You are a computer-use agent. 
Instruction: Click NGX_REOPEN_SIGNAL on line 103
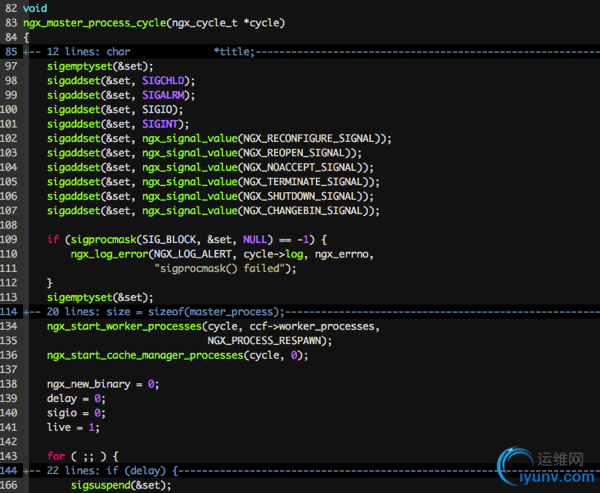point(293,153)
